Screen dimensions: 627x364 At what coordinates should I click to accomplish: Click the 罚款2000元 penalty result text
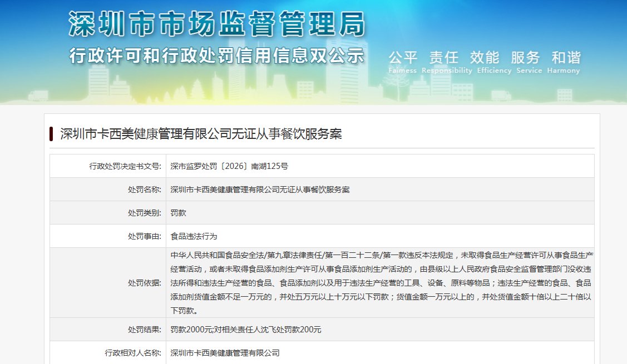pos(246,330)
